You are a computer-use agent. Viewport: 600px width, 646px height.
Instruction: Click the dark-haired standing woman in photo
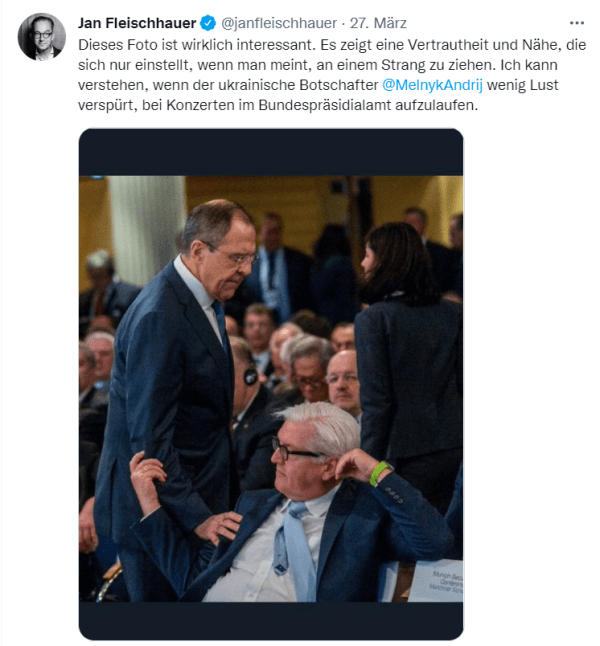405,340
